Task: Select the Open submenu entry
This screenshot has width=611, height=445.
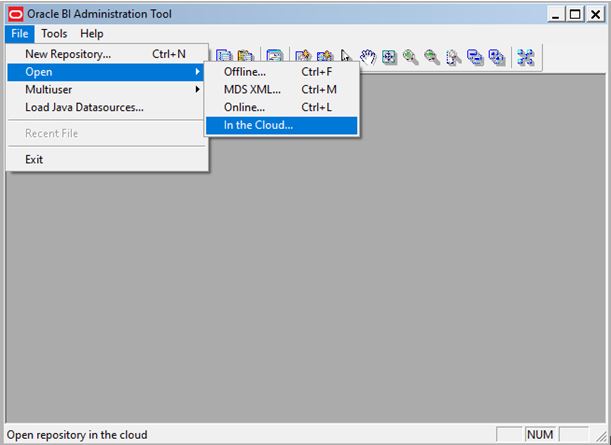Action: tap(106, 72)
